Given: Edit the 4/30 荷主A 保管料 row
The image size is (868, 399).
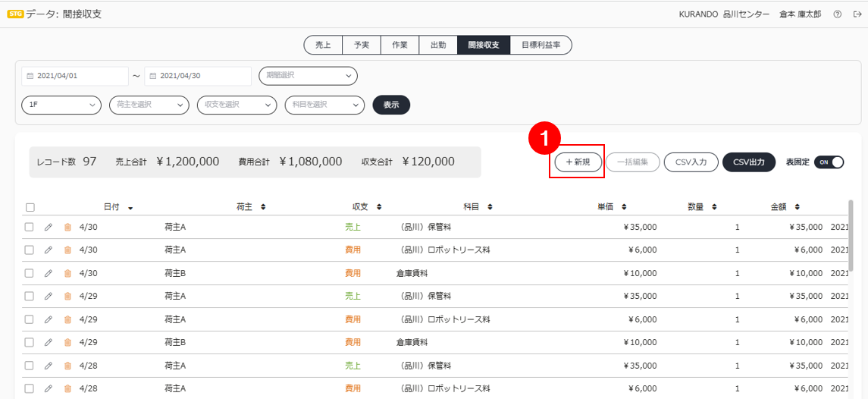Looking at the screenshot, I should coord(49,227).
